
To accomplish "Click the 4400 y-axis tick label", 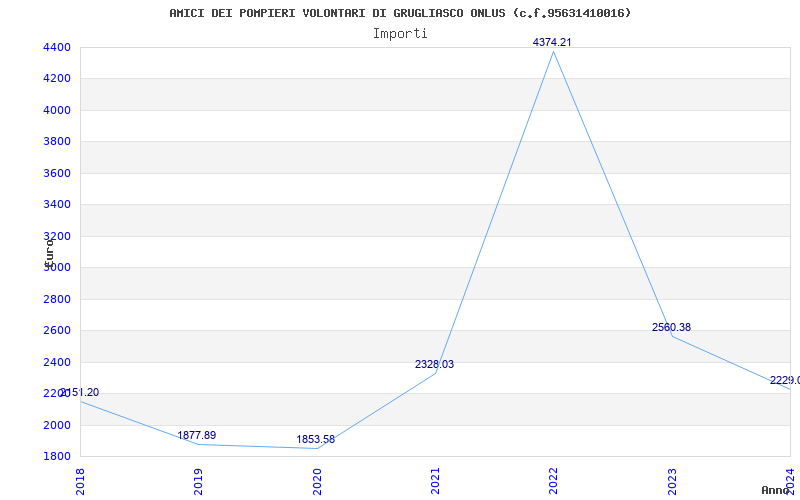I will (58, 48).
